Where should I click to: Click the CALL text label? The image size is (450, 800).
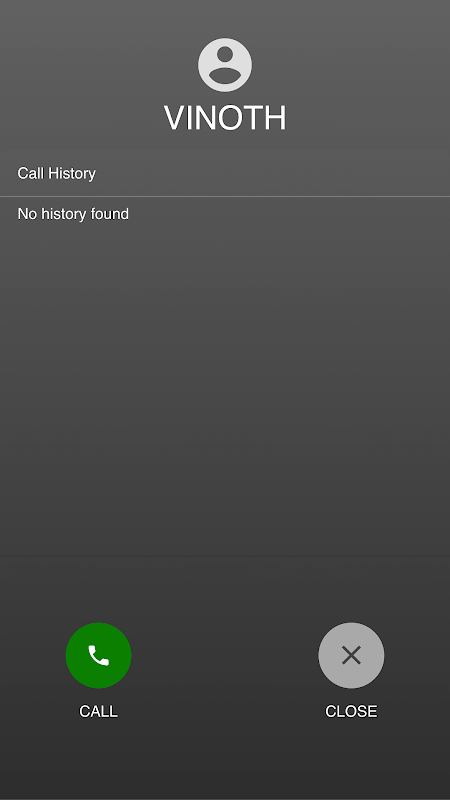[x=98, y=711]
